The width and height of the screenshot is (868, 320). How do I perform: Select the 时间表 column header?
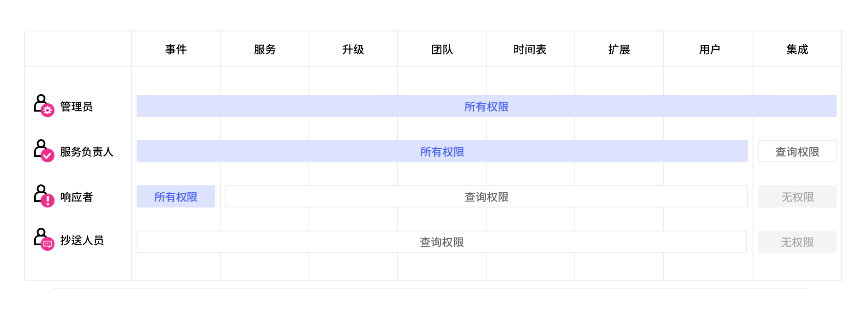(530, 49)
